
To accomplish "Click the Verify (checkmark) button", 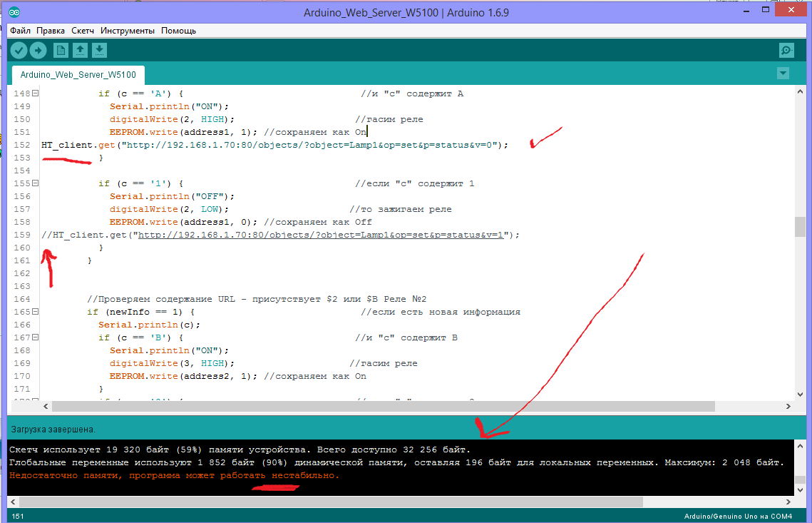I will (19, 50).
